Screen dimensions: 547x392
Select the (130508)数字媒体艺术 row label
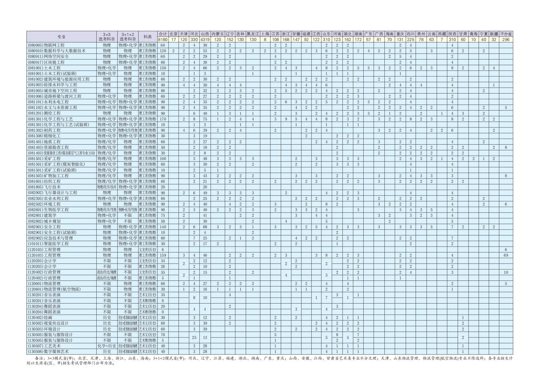(48, 352)
